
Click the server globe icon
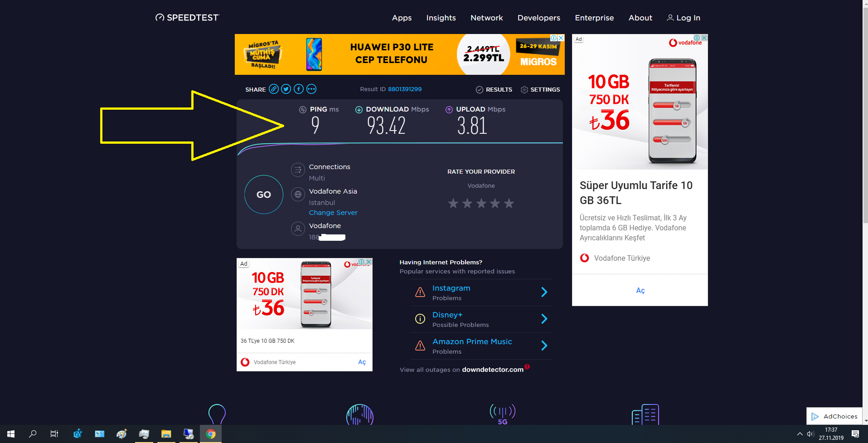[298, 195]
